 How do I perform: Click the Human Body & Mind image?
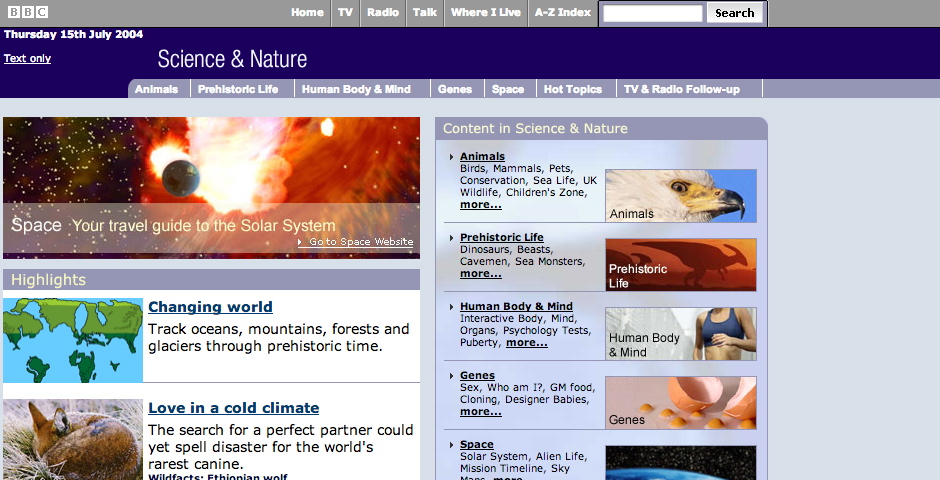click(x=680, y=334)
